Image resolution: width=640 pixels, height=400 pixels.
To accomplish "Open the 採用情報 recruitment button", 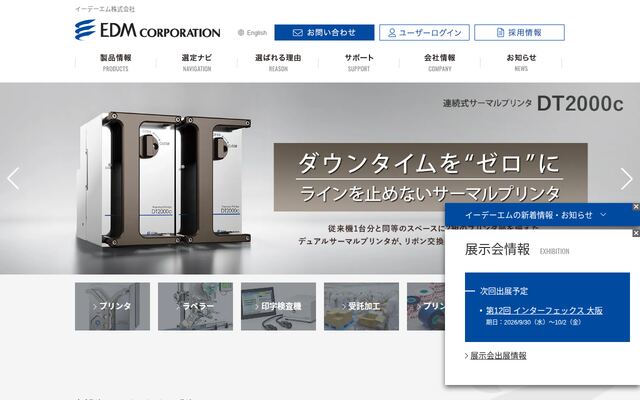I will (x=519, y=33).
